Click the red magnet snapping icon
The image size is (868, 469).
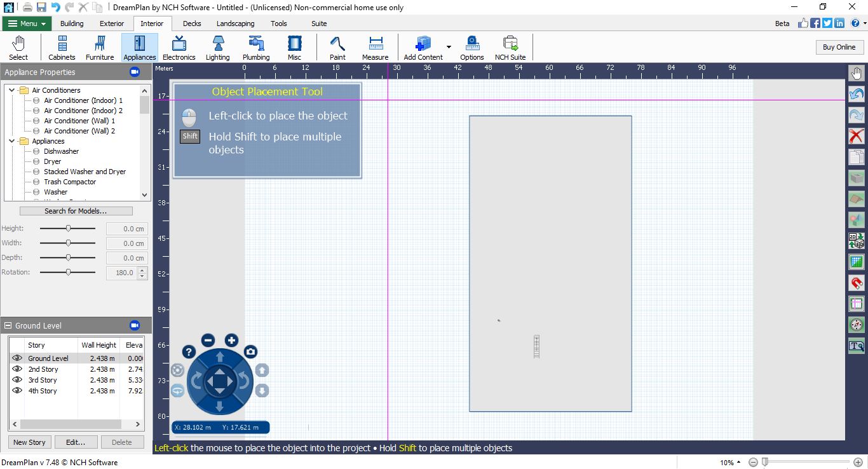click(x=857, y=283)
